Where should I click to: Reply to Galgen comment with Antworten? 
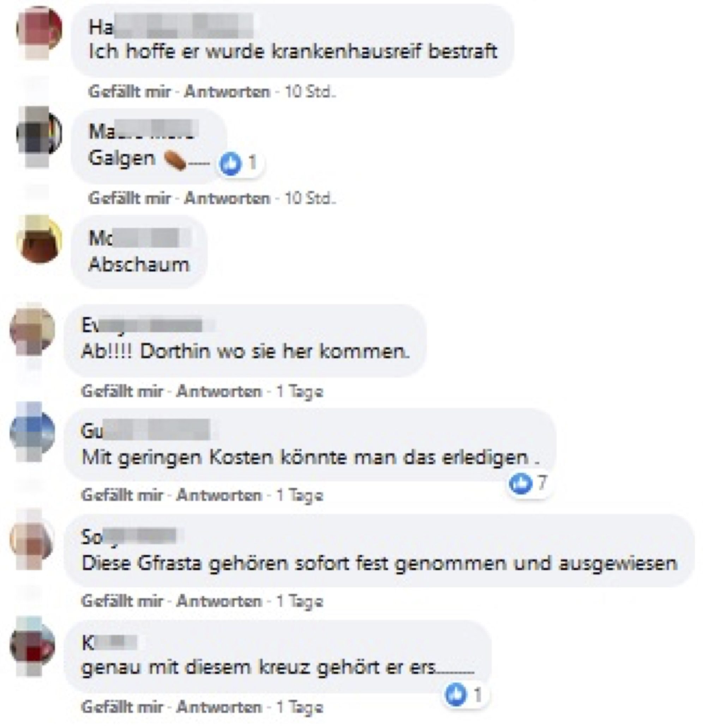coord(227,198)
